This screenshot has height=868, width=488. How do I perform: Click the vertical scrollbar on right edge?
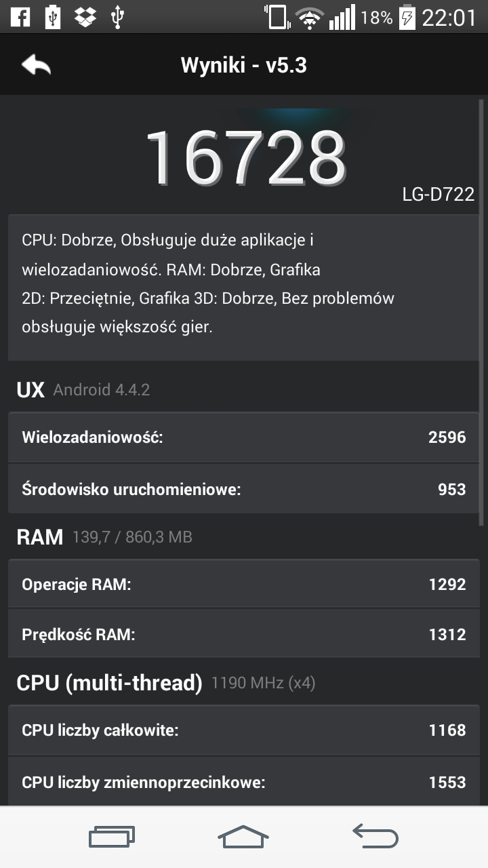482,312
